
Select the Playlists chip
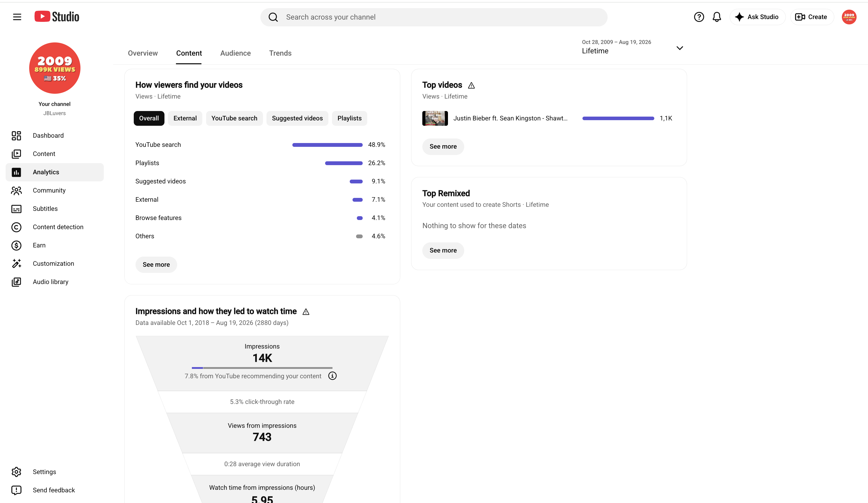[349, 118]
